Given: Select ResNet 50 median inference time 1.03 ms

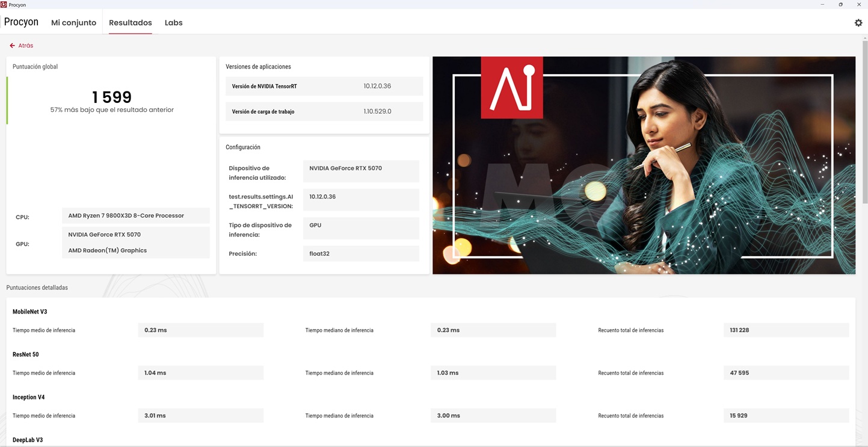Looking at the screenshot, I should click(x=493, y=373).
